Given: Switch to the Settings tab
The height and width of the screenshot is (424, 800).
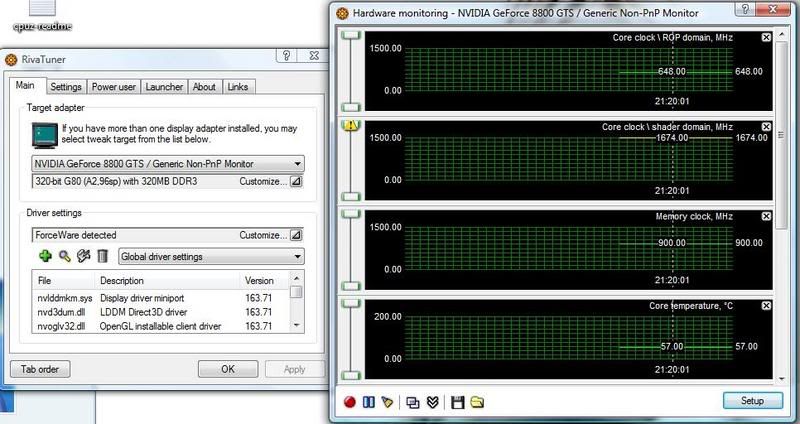Looking at the screenshot, I should pos(66,87).
